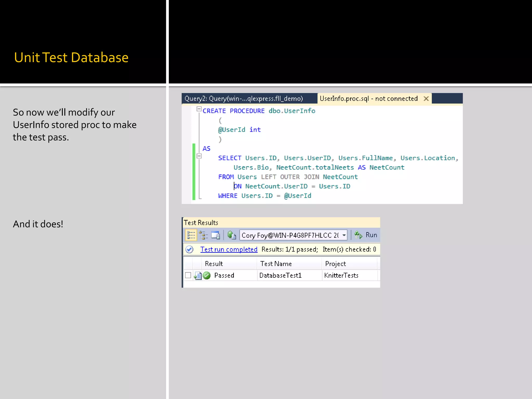Screen dimensions: 532x399
Task: Click the Passed result text
Action: click(224, 275)
